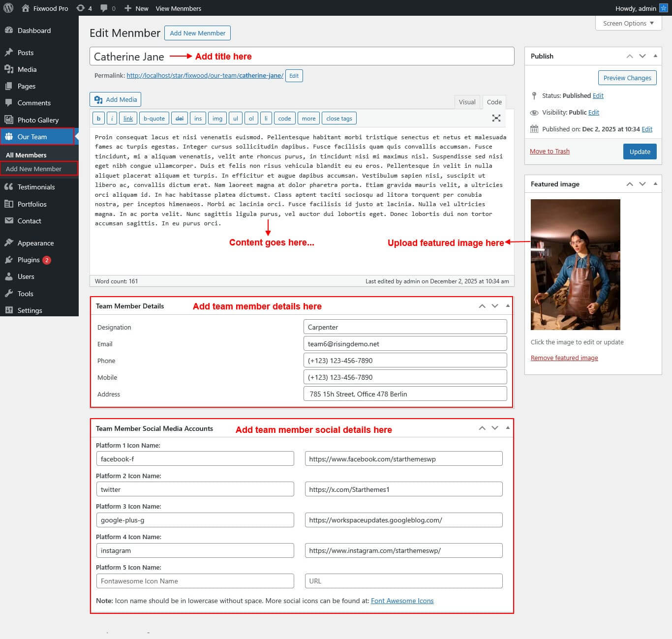Open Testimonials from the sidebar

36,187
